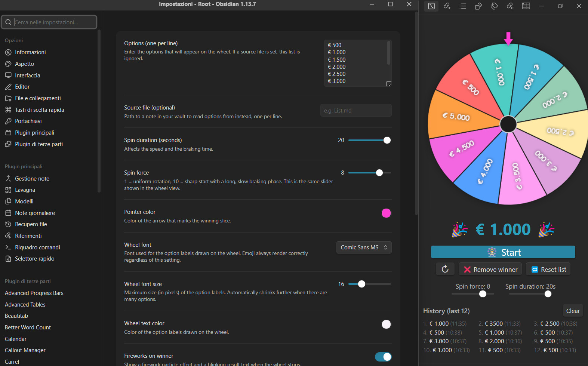Open Carrel plugin settings
The image size is (588, 366).
[12, 362]
